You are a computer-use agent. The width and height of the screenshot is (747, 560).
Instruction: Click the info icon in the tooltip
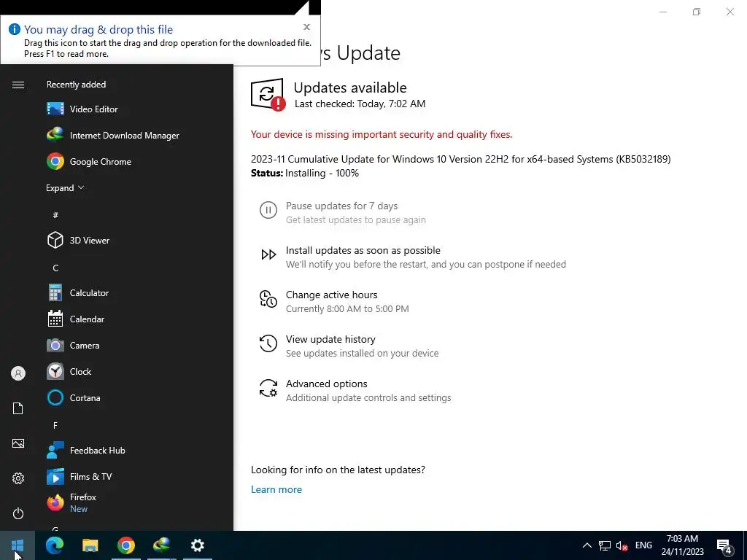pos(15,29)
